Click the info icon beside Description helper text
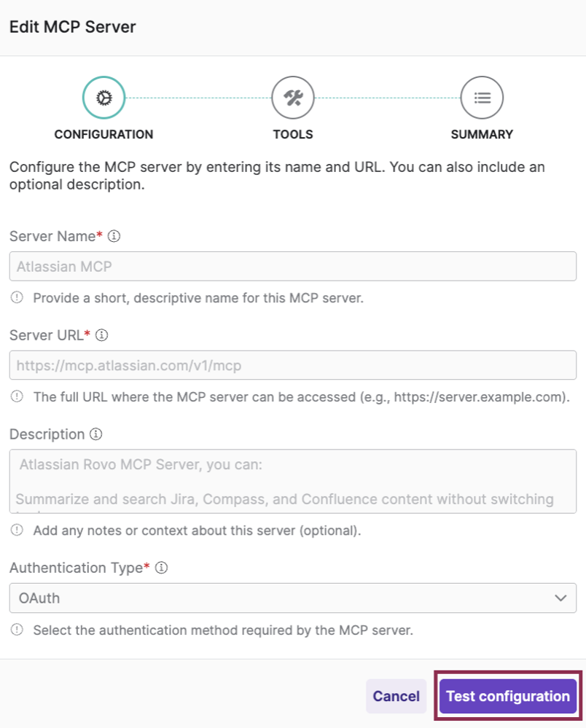Screen dimensions: 586x728 coord(16,531)
